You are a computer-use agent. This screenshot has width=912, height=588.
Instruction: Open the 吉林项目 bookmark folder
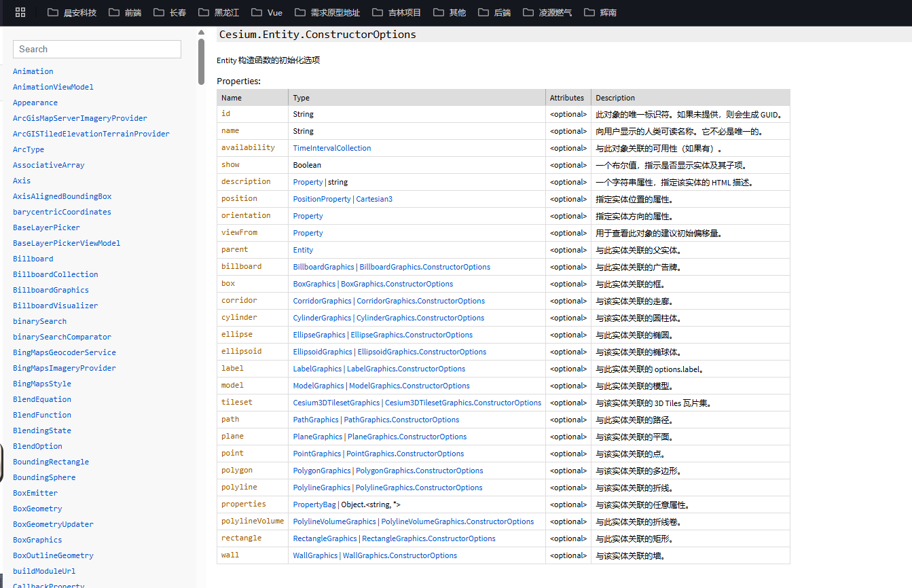pos(397,12)
